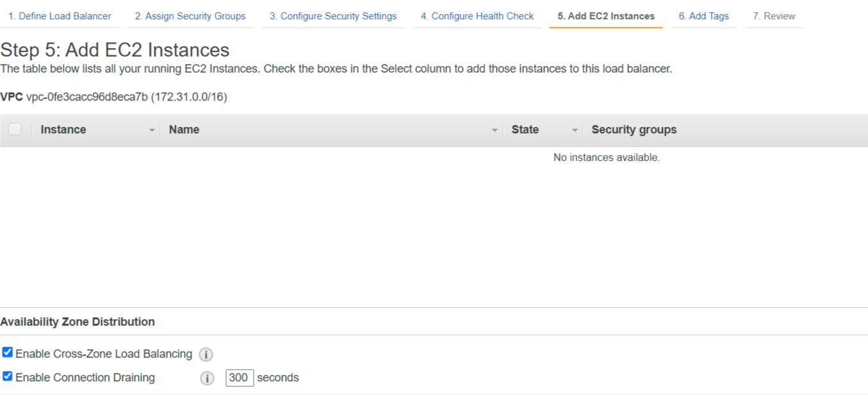Switch to 2. Assign Security Groups tab
The height and width of the screenshot is (414, 868).
point(190,16)
